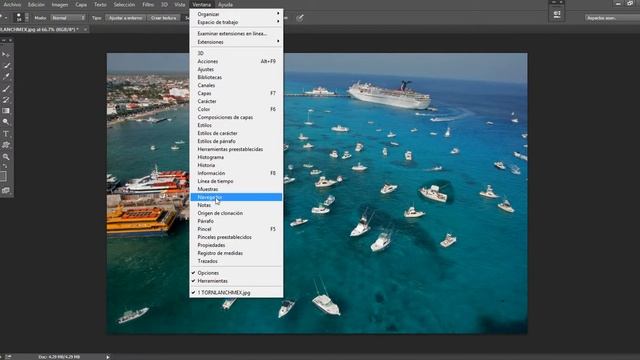Select the Gradient tool rectangle icon

pos(6,111)
